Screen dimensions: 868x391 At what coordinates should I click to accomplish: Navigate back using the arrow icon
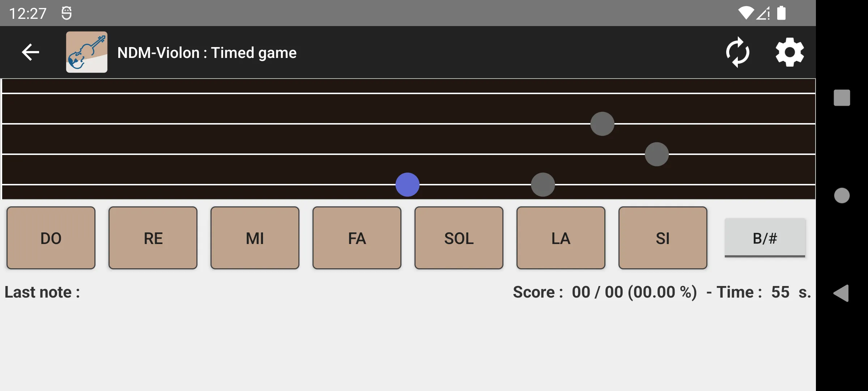point(30,52)
